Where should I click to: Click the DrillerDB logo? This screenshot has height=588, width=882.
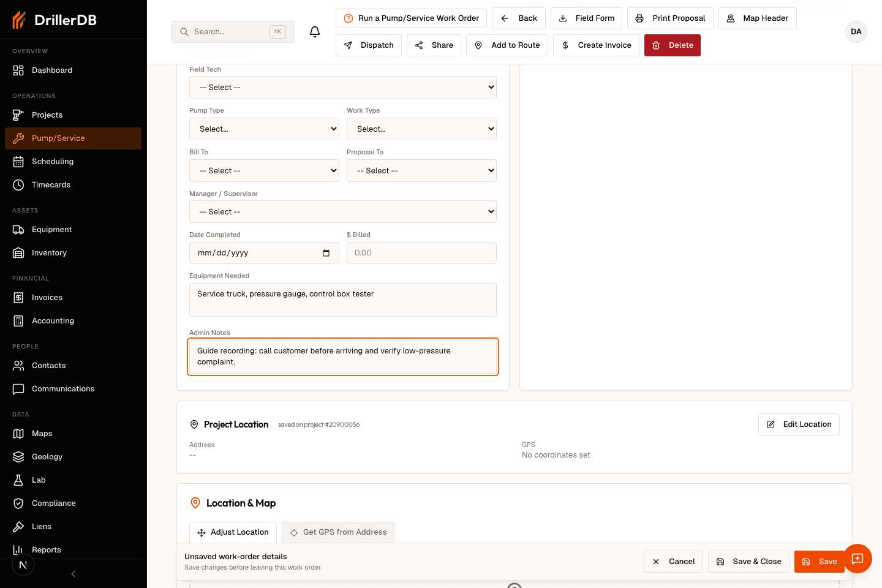click(55, 20)
